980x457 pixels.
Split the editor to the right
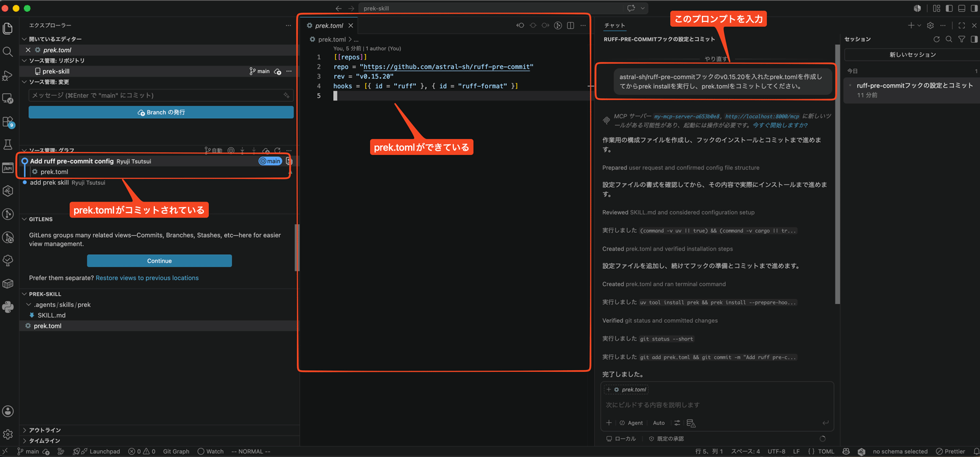coord(570,26)
